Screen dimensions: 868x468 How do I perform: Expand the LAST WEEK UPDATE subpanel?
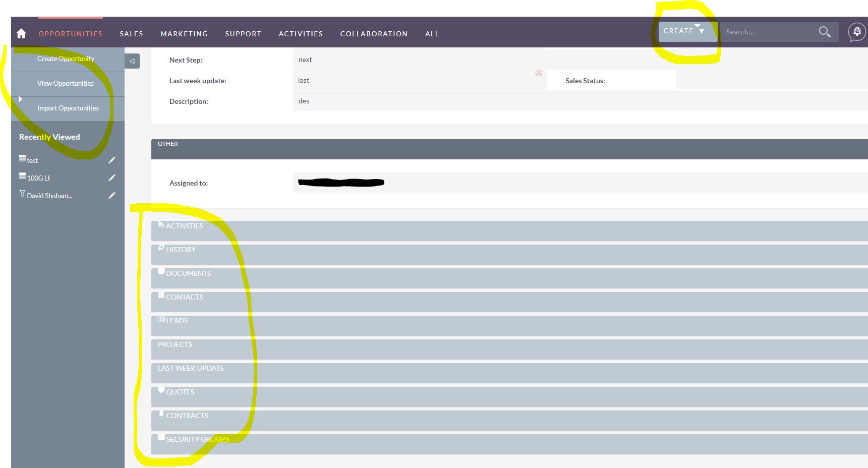click(x=509, y=373)
